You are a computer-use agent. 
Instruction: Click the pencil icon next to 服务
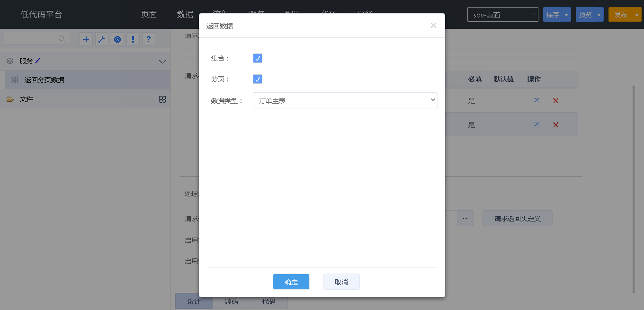click(38, 61)
